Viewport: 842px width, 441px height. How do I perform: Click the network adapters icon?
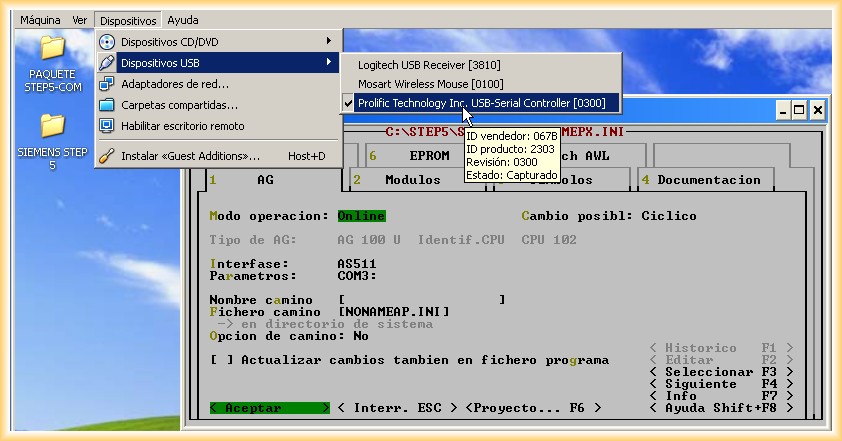[108, 84]
